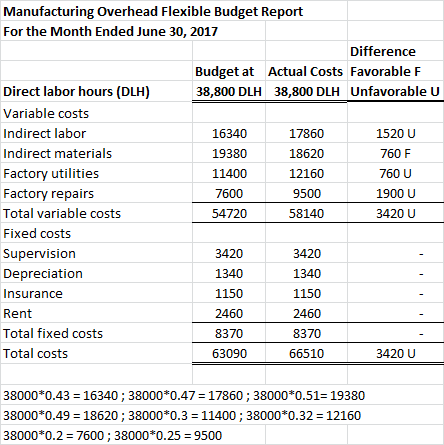Screen dimensions: 444x445
Task: Click the 'Actual Costs' column header cell
Action: (x=306, y=71)
